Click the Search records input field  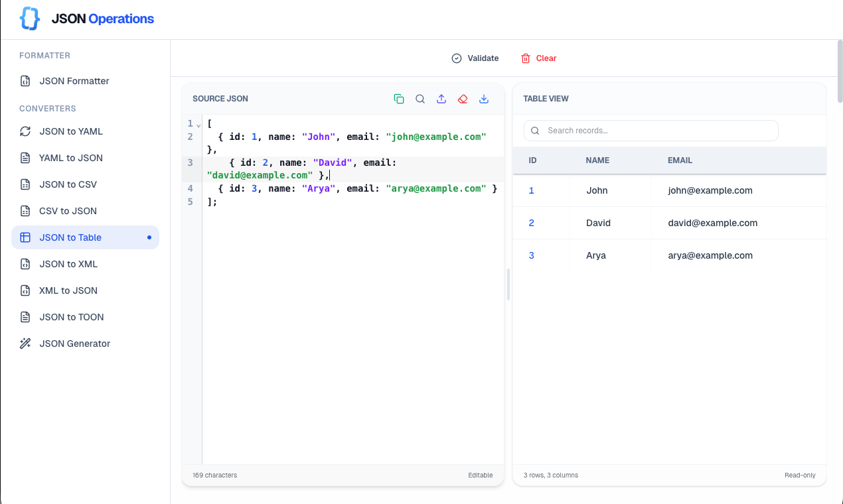pyautogui.click(x=651, y=130)
